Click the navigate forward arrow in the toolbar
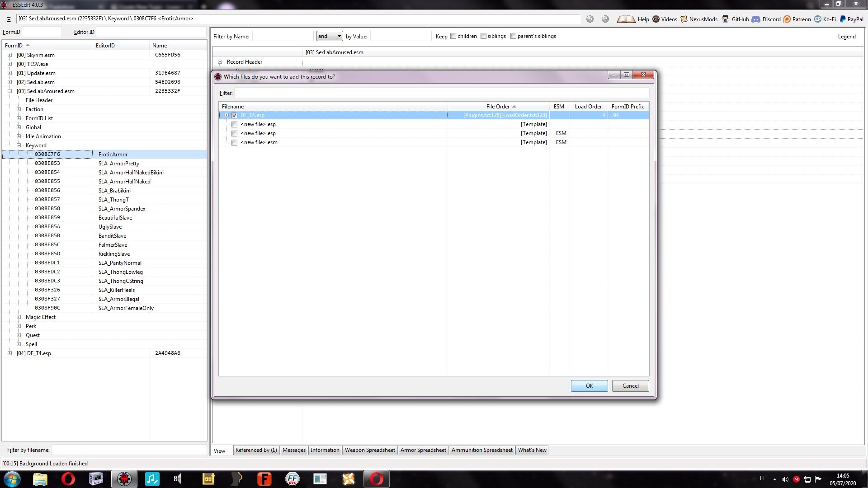This screenshot has width=868, height=488. click(605, 19)
